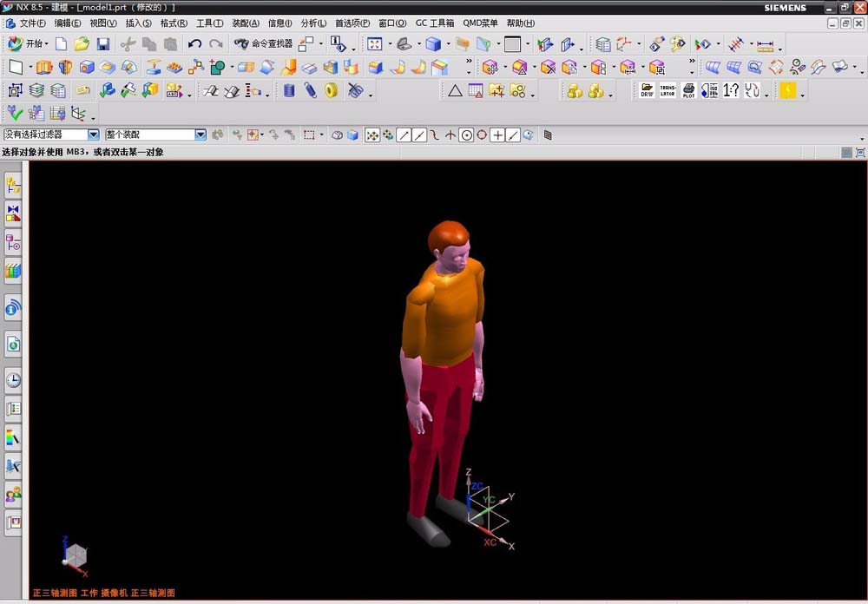
Task: Toggle Snap to Arc Center
Action: point(466,135)
